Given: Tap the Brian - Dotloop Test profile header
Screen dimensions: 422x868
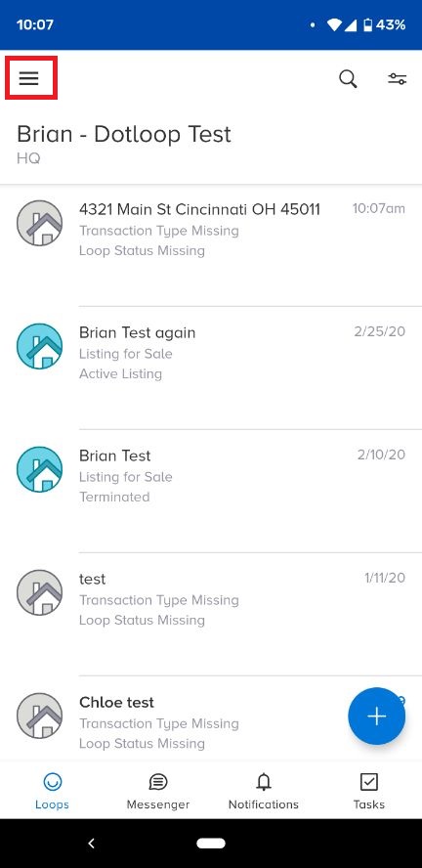Looking at the screenshot, I should (124, 144).
